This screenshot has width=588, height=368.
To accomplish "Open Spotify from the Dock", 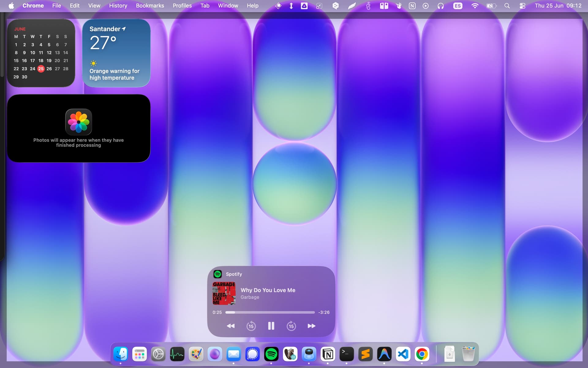I will click(x=271, y=354).
